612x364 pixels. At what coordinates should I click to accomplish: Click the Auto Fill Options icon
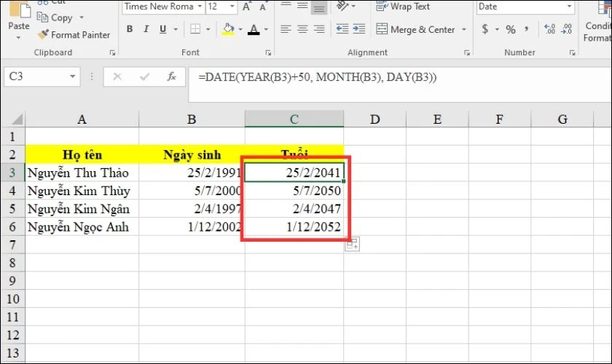[x=352, y=245]
